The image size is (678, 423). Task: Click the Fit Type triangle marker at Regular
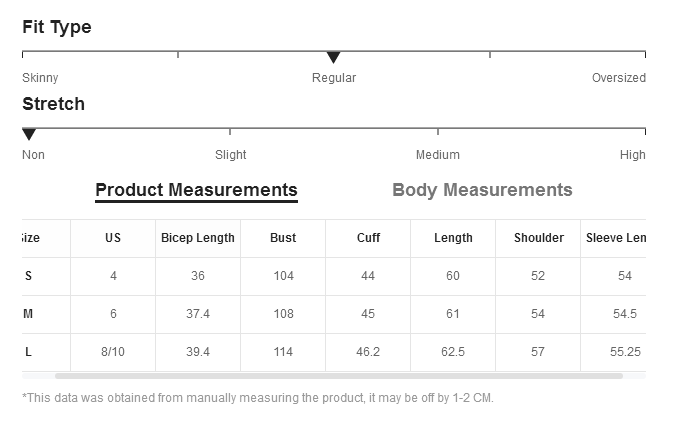pyautogui.click(x=333, y=57)
